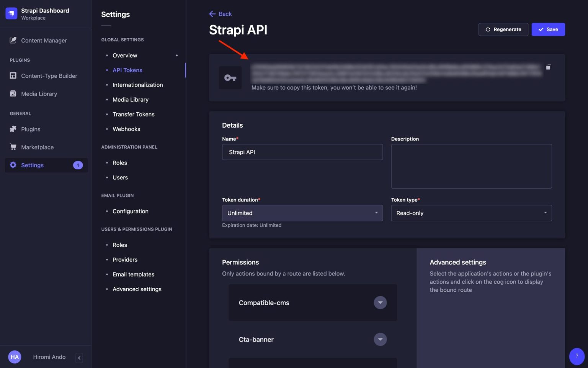Viewport: 588px width, 368px height.
Task: Navigate to Webhooks settings
Action: [126, 129]
